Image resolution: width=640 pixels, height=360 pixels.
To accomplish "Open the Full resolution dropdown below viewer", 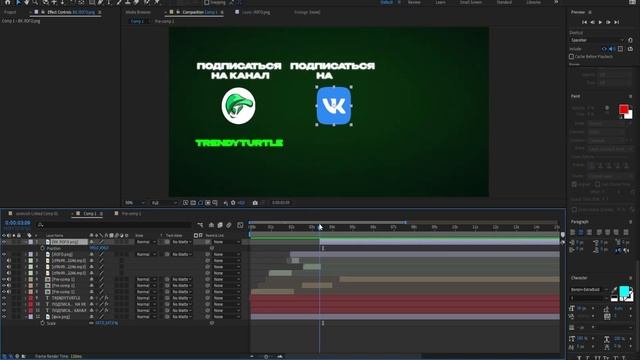I will coord(164,202).
